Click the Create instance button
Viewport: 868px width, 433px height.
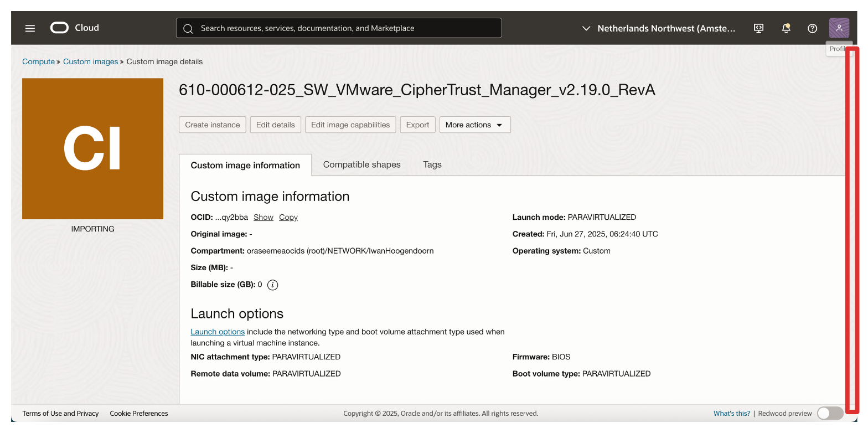pos(212,125)
